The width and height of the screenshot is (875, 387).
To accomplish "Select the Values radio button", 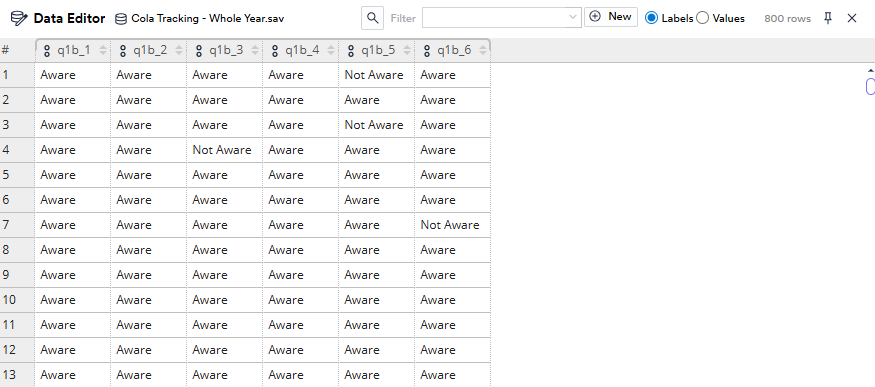I will (703, 18).
